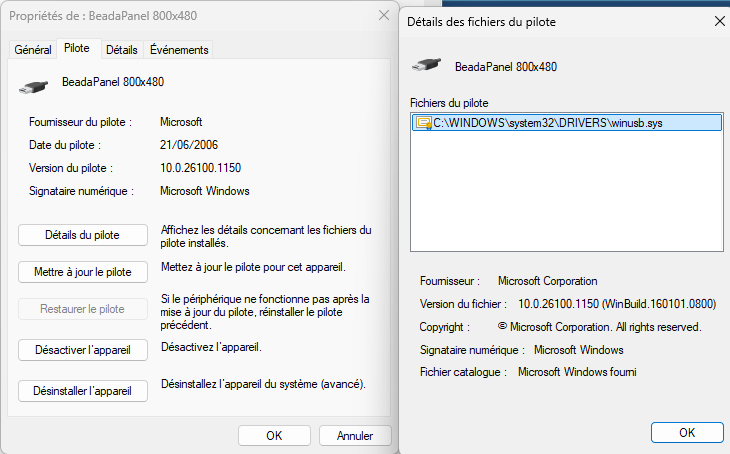Click Microsoft Windows signer in Propriétés window
Viewport: 730px width, 454px height.
point(205,191)
